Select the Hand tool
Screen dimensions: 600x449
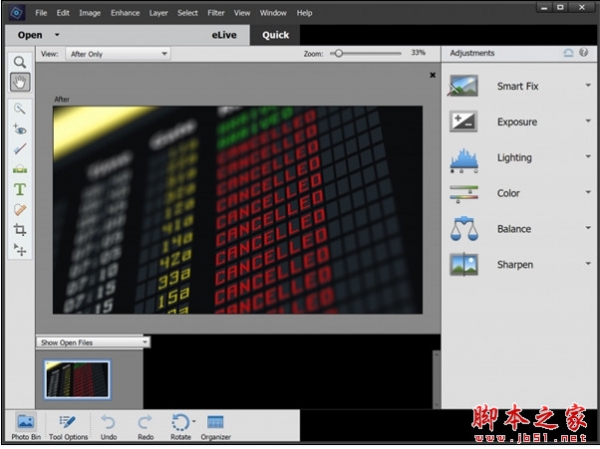pos(20,82)
